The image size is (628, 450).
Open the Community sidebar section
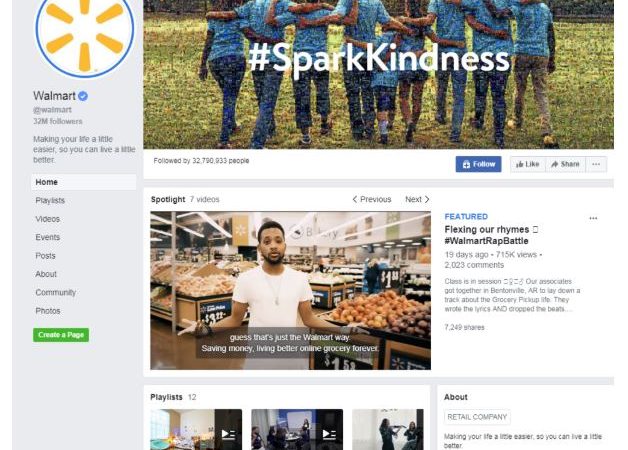point(56,293)
